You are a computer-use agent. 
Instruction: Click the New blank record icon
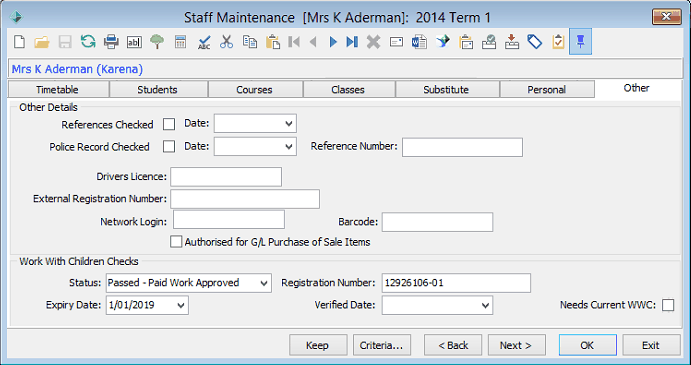19,42
